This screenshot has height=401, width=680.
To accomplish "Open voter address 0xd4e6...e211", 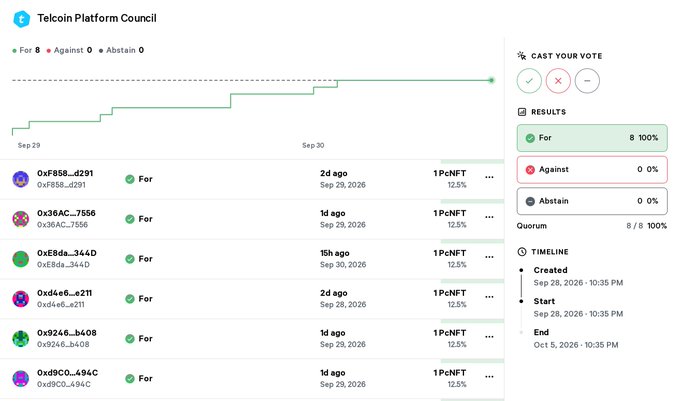I will pyautogui.click(x=64, y=293).
